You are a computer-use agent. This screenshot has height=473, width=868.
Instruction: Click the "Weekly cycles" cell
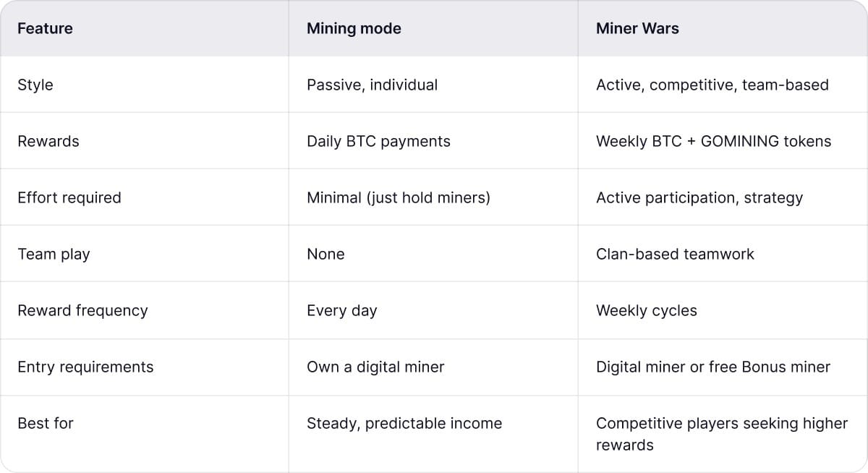pos(646,310)
